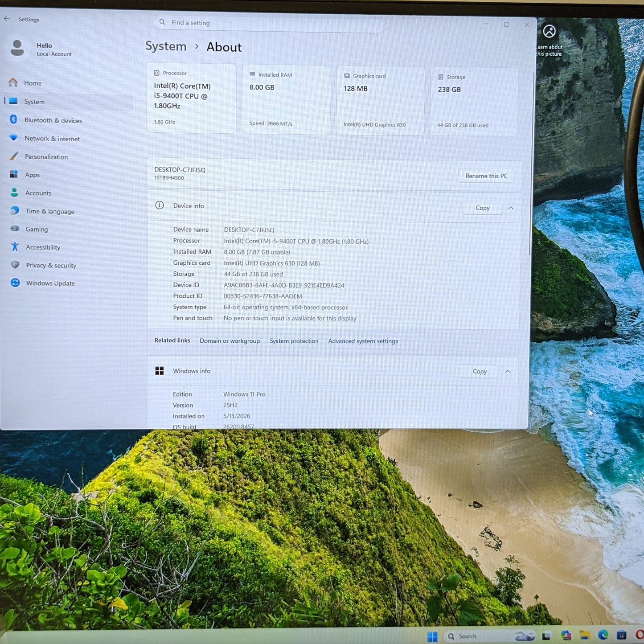Click the Device info circle icon
644x644 pixels.
160,205
